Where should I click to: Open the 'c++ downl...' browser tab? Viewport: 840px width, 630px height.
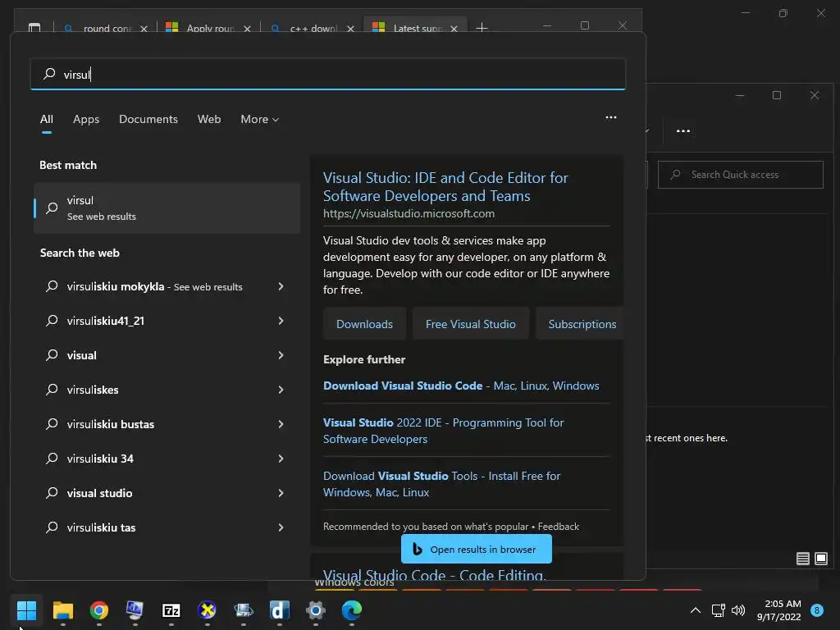[x=312, y=28]
